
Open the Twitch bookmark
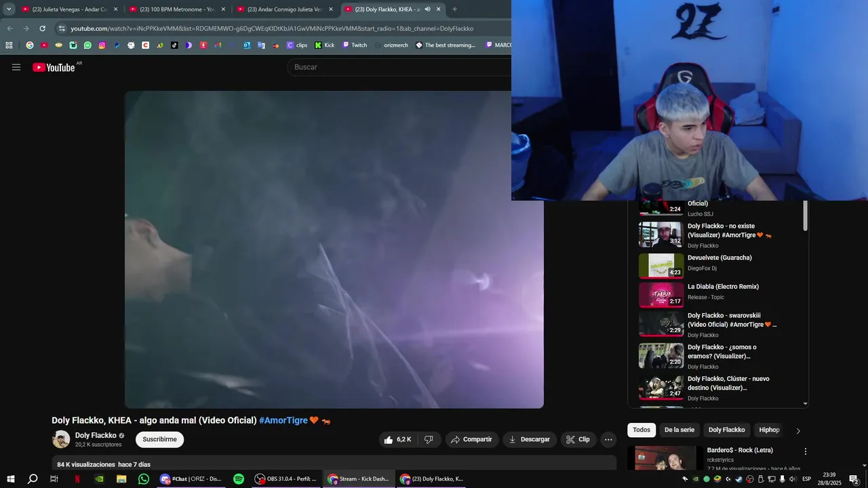click(x=355, y=45)
